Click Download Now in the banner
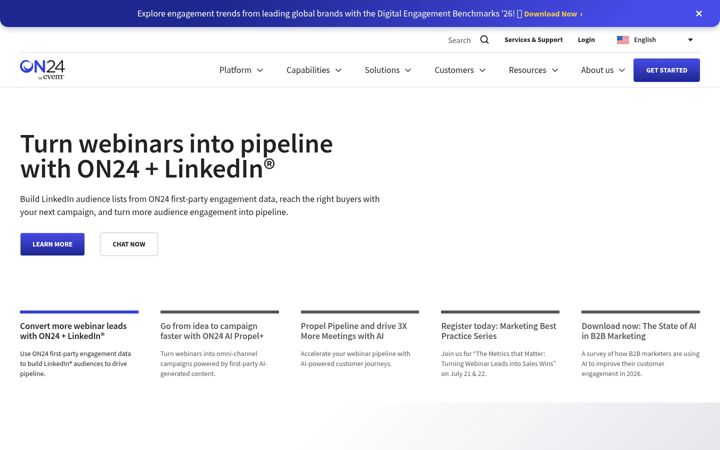 [x=553, y=14]
